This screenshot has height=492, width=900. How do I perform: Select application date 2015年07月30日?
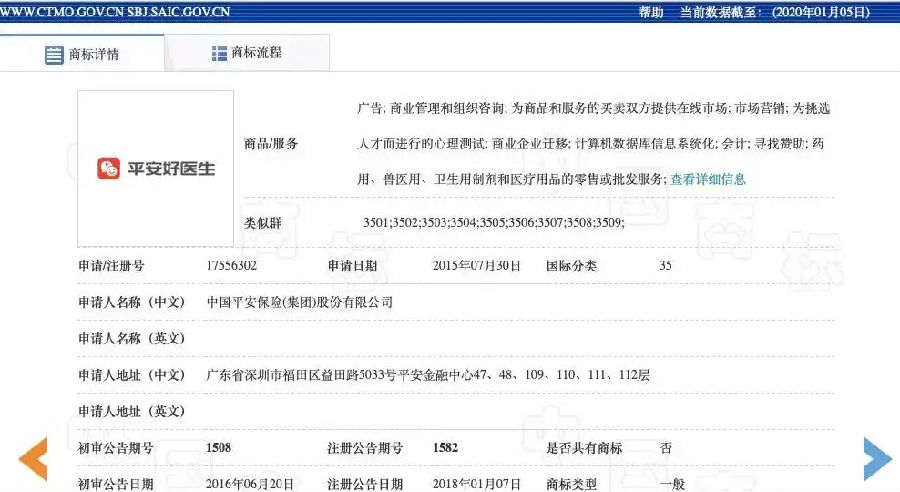click(476, 266)
